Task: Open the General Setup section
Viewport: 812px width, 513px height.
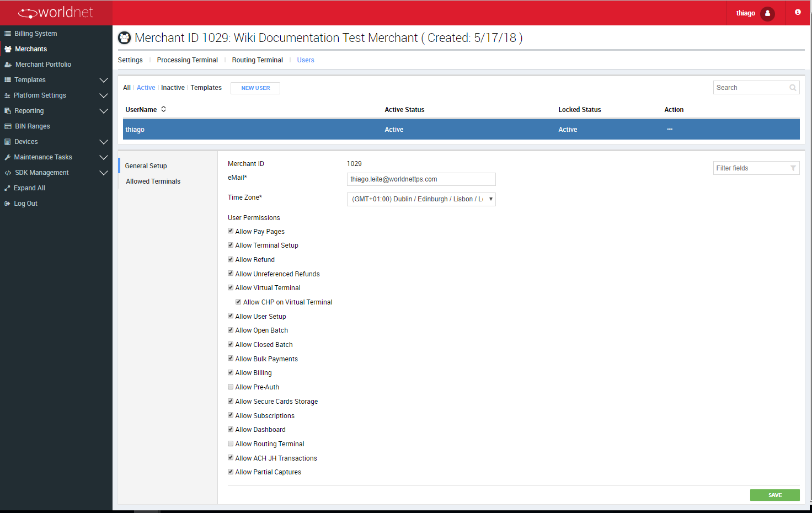Action: coord(146,166)
